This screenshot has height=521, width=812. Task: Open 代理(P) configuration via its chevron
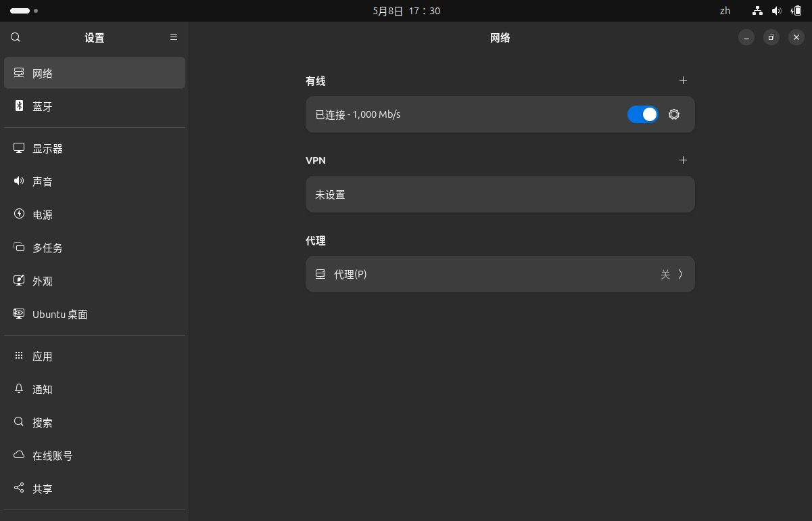tap(681, 274)
